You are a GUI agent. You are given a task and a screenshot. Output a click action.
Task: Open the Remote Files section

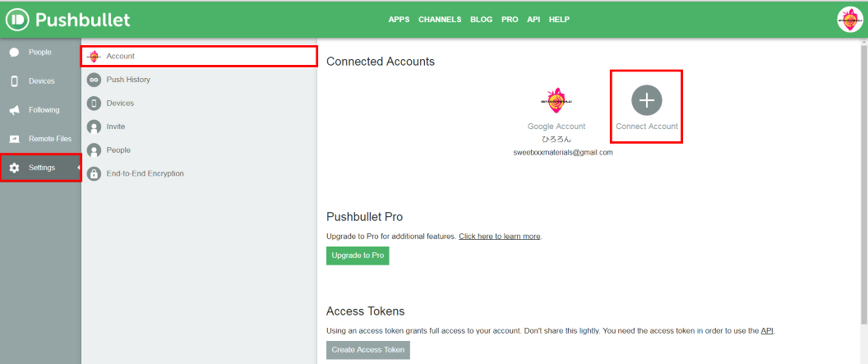[48, 139]
